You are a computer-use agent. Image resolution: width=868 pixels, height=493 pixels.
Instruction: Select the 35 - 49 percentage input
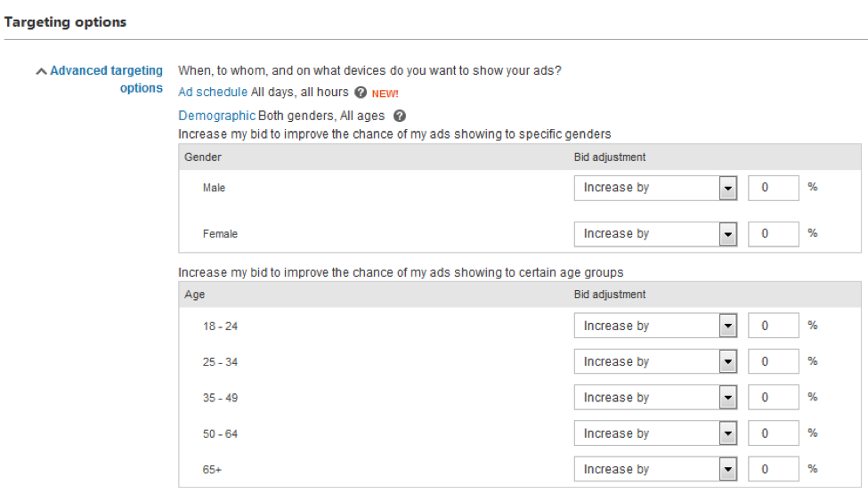773,398
